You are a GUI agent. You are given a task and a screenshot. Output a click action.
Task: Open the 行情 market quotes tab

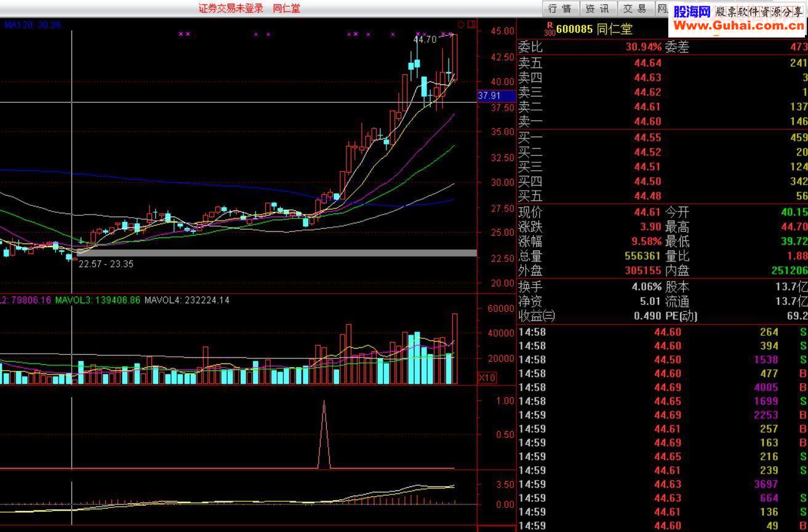coord(560,9)
